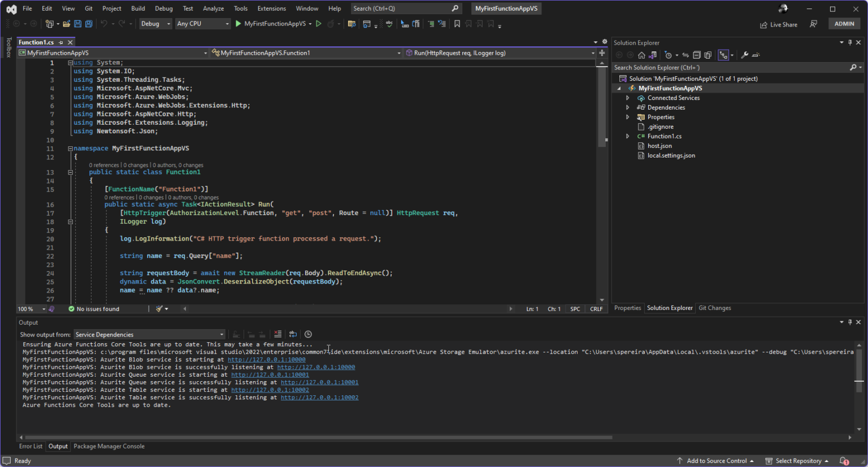Click the Save All icon in the toolbar
The image size is (868, 467).
[x=88, y=24]
